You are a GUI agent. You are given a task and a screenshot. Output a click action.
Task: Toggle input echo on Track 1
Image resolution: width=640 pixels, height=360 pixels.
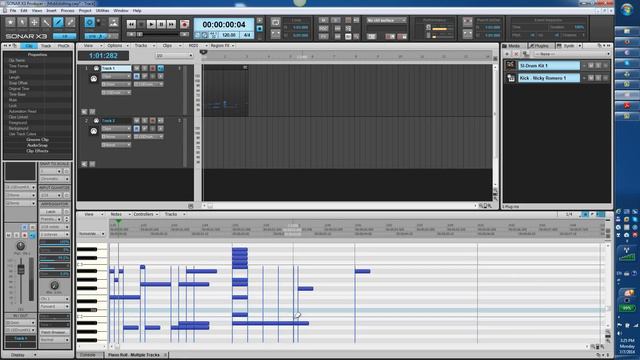point(160,68)
